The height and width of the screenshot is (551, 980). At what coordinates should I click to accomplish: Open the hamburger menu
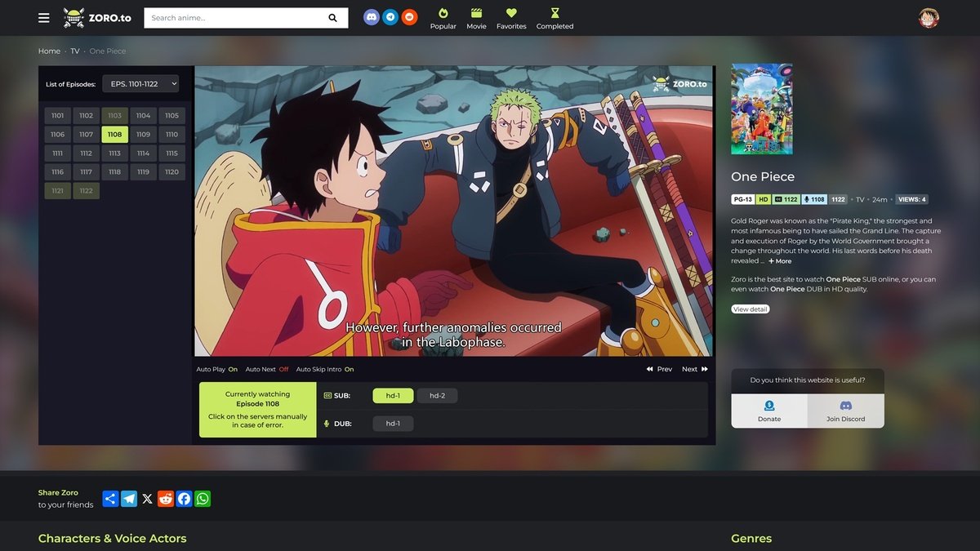[44, 18]
